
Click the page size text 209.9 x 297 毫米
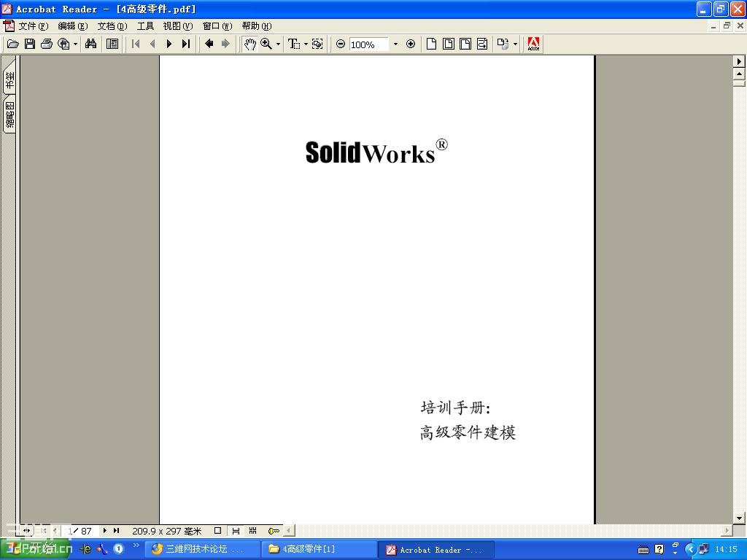point(167,531)
